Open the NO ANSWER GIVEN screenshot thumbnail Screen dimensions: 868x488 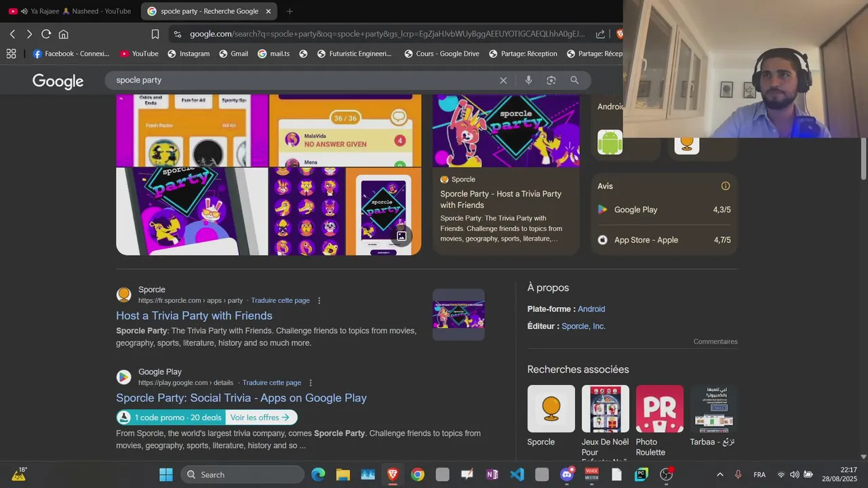tap(345, 131)
